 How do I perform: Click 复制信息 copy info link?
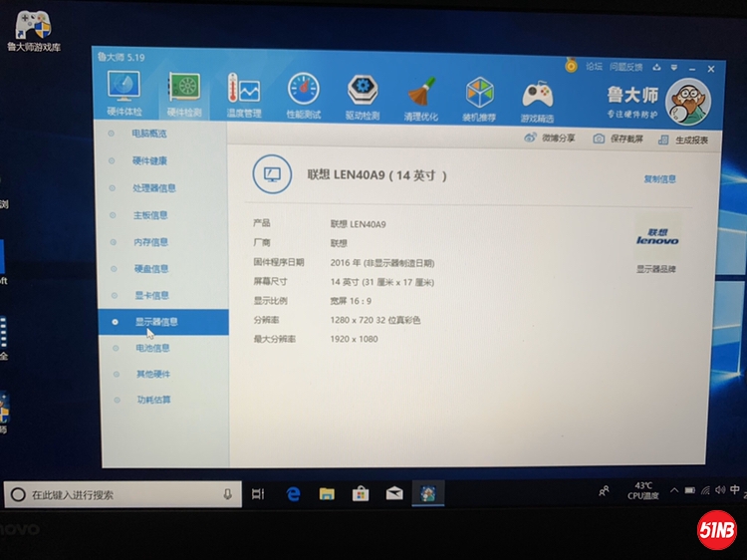pyautogui.click(x=659, y=179)
